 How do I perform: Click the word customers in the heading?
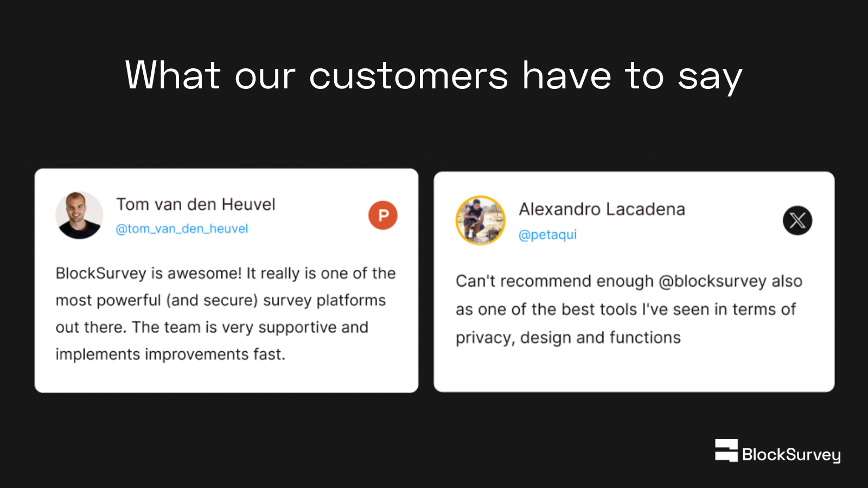click(x=409, y=76)
